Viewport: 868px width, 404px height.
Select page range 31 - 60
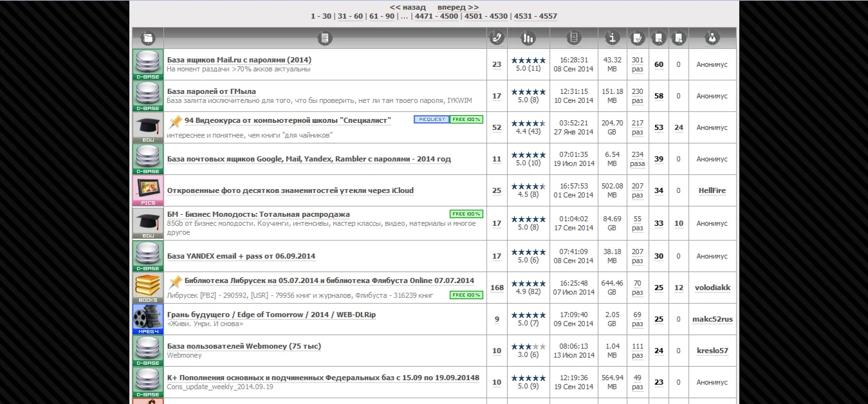pyautogui.click(x=350, y=17)
